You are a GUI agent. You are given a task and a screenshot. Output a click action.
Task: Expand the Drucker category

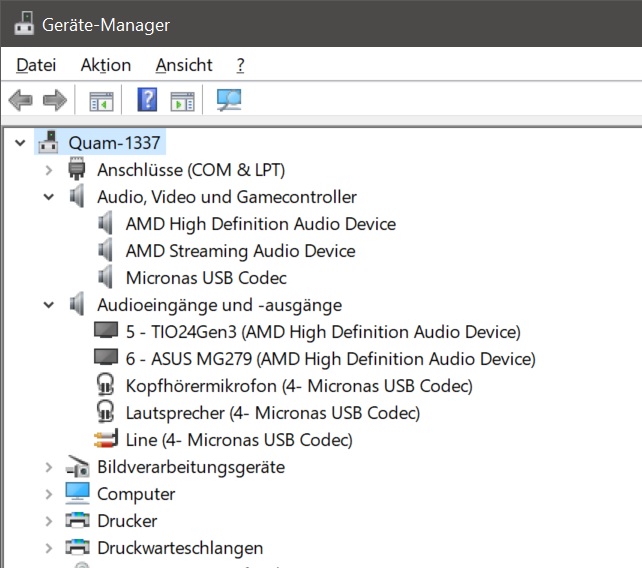click(49, 521)
